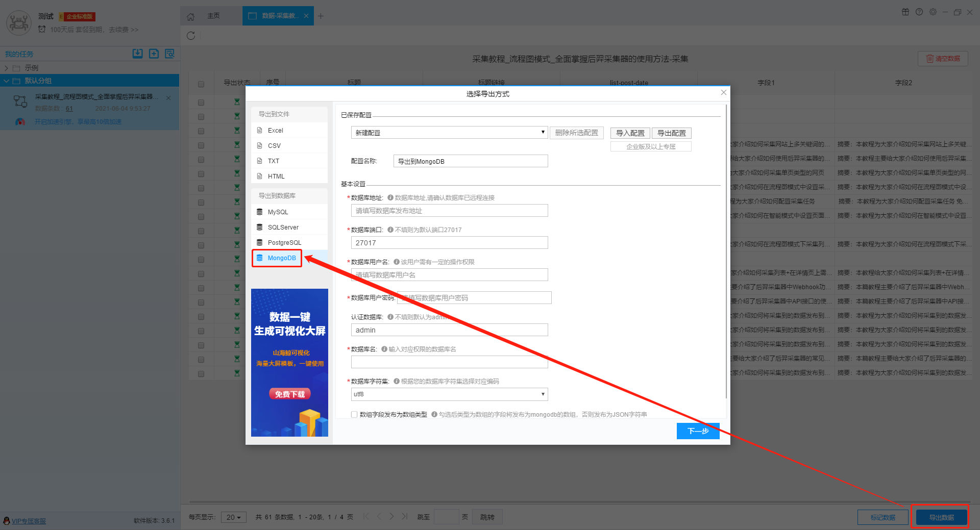Click user avatar at top left

(19, 23)
